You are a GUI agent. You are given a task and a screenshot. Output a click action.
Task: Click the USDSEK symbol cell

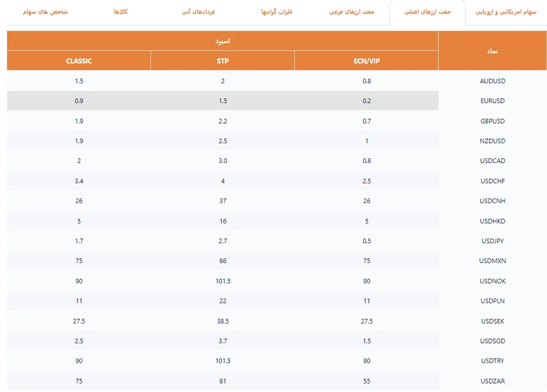click(x=492, y=321)
